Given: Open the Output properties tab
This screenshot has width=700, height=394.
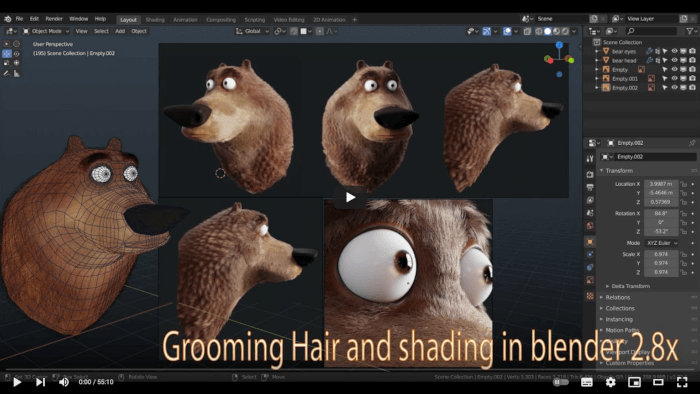Looking at the screenshot, I should tap(590, 187).
